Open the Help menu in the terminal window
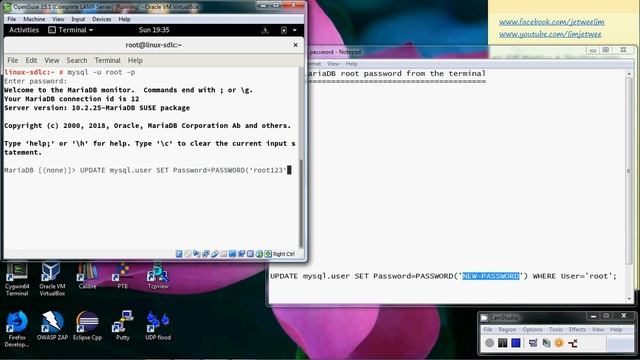This screenshot has width=640, height=360. 135,60
